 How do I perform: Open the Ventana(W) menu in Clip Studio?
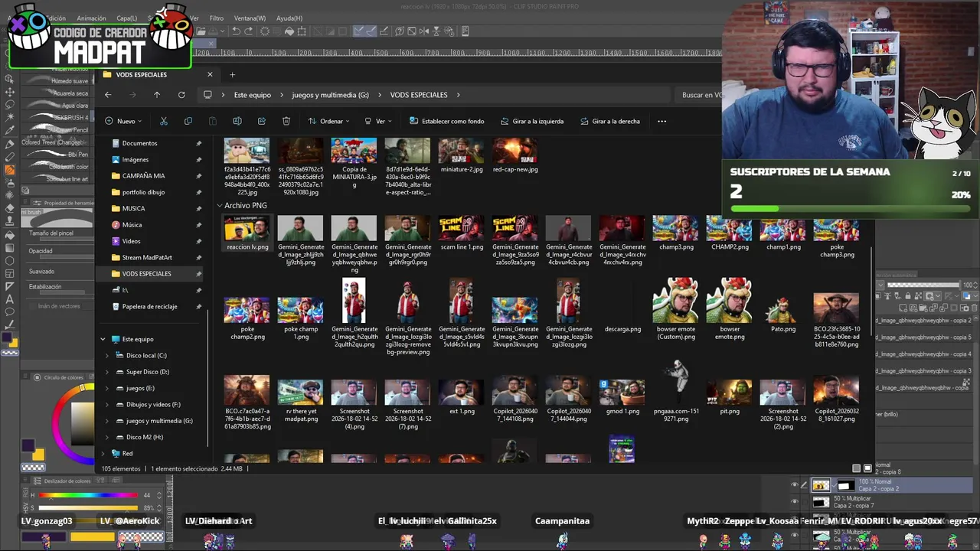click(250, 18)
